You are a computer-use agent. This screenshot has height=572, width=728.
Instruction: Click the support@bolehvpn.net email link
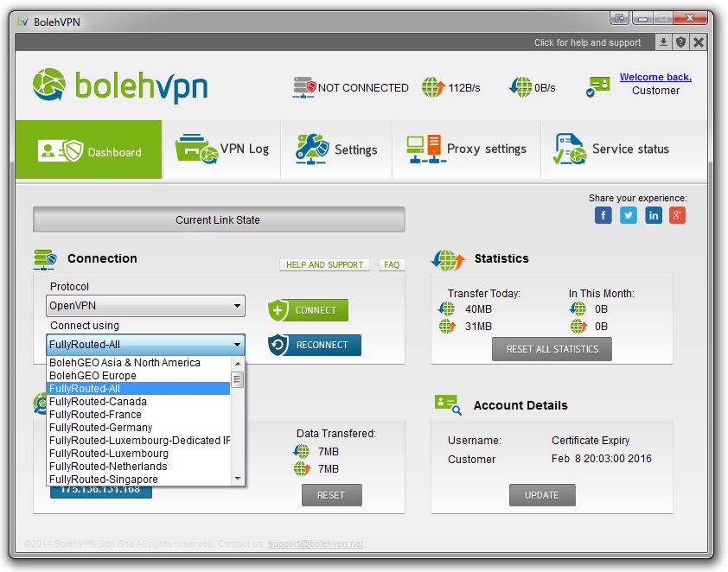tap(316, 543)
